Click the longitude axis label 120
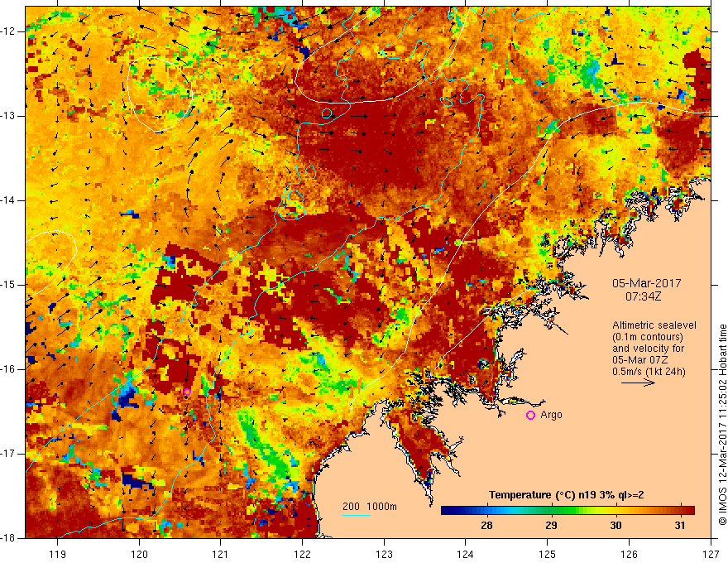This screenshot has width=728, height=563. coord(139,554)
